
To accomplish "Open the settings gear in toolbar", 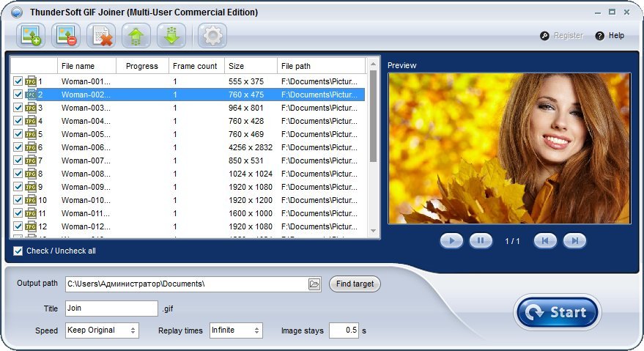I will tap(212, 36).
